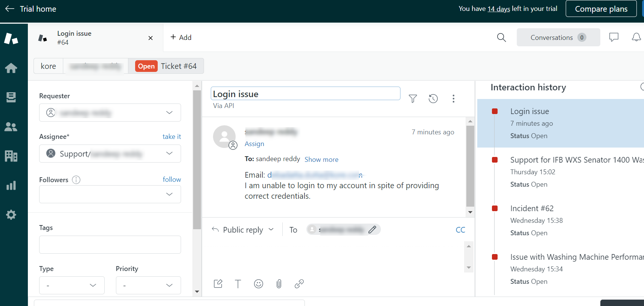644x306 pixels.
Task: Open the Priority dropdown
Action: (148, 285)
